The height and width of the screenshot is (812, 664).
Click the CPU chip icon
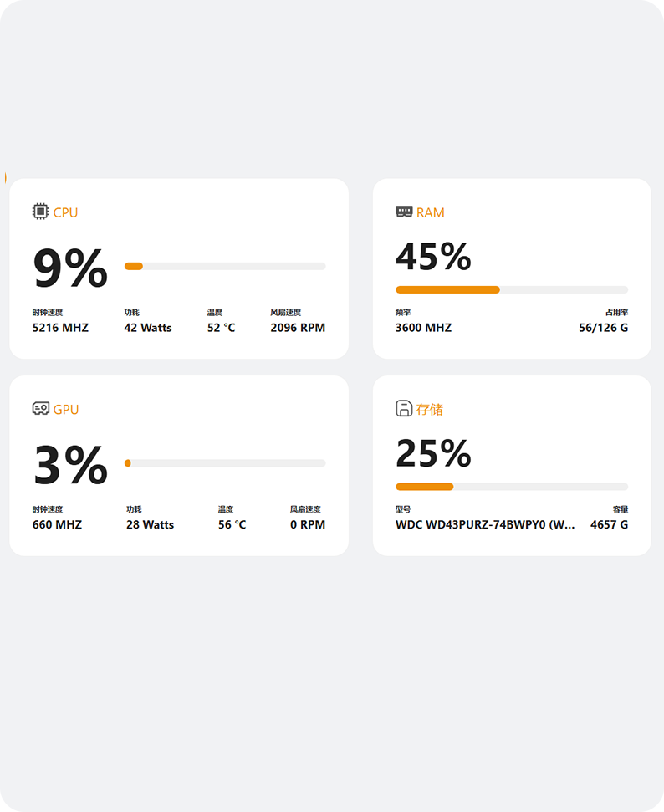click(x=40, y=212)
